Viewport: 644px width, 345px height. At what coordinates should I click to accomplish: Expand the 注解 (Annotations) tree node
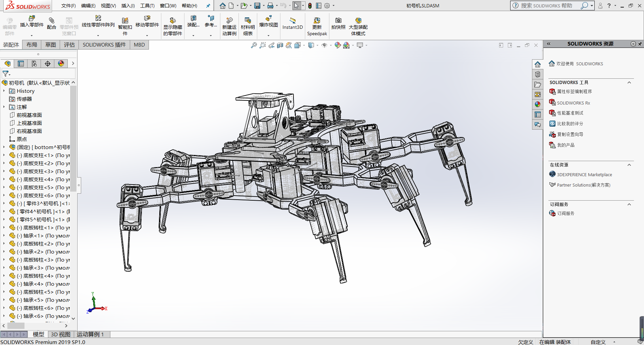4,107
